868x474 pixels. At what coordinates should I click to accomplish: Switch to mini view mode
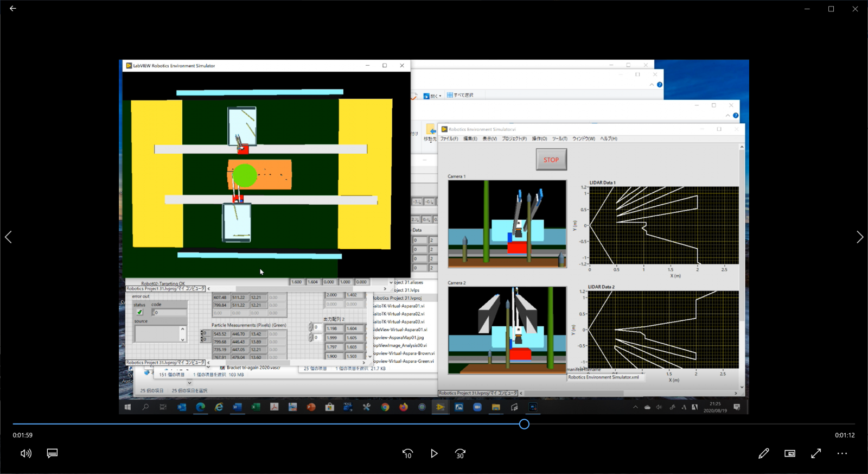790,453
